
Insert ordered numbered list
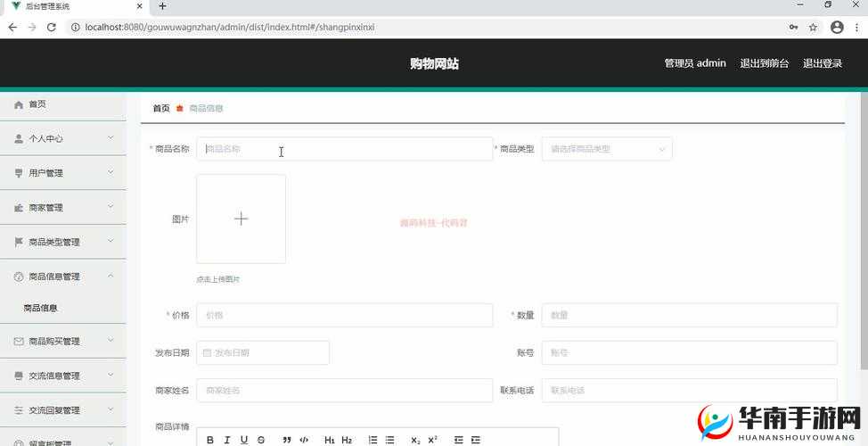point(373,440)
